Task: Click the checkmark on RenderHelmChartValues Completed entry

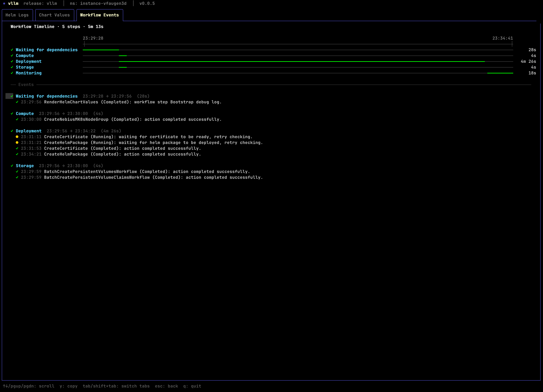Action: click(17, 102)
